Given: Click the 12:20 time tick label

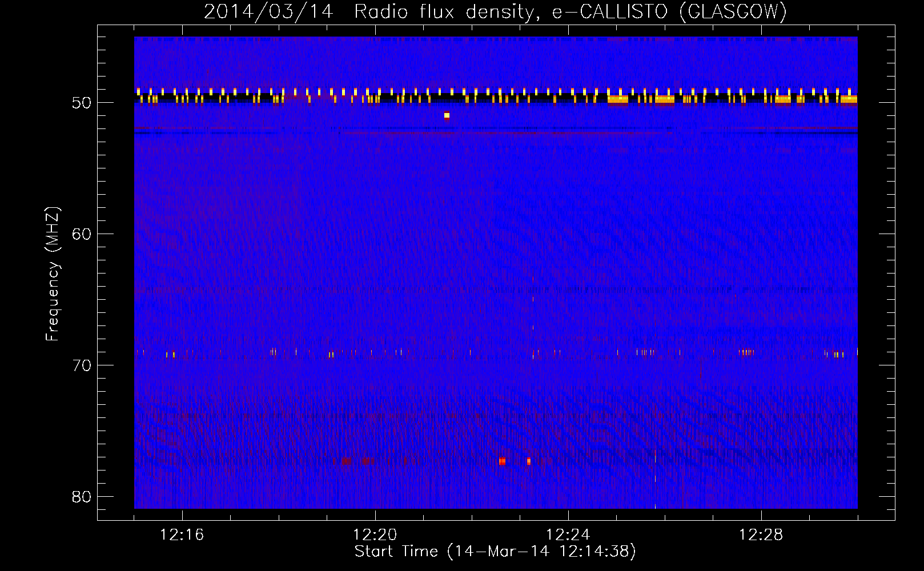Looking at the screenshot, I should pyautogui.click(x=375, y=535).
